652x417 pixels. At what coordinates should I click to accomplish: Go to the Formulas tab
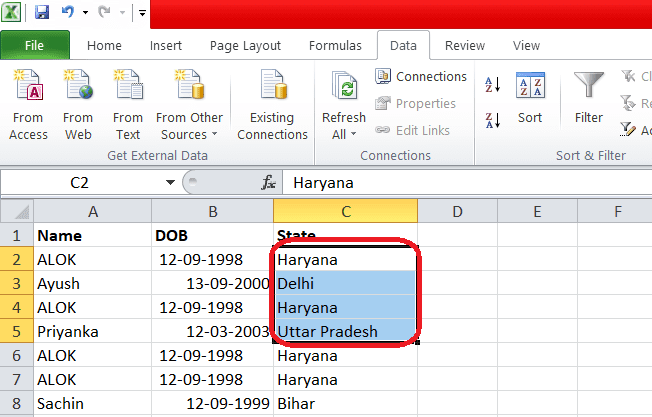(x=335, y=45)
